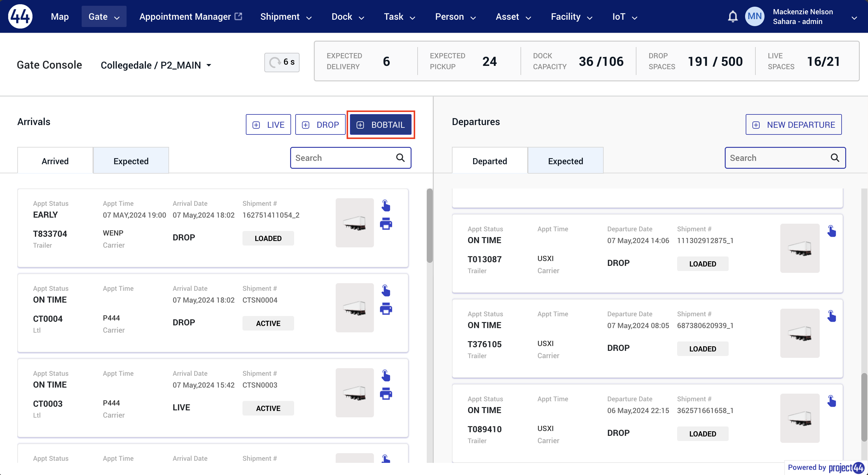Switch to the Arrived tab
This screenshot has height=475, width=868.
pyautogui.click(x=55, y=161)
